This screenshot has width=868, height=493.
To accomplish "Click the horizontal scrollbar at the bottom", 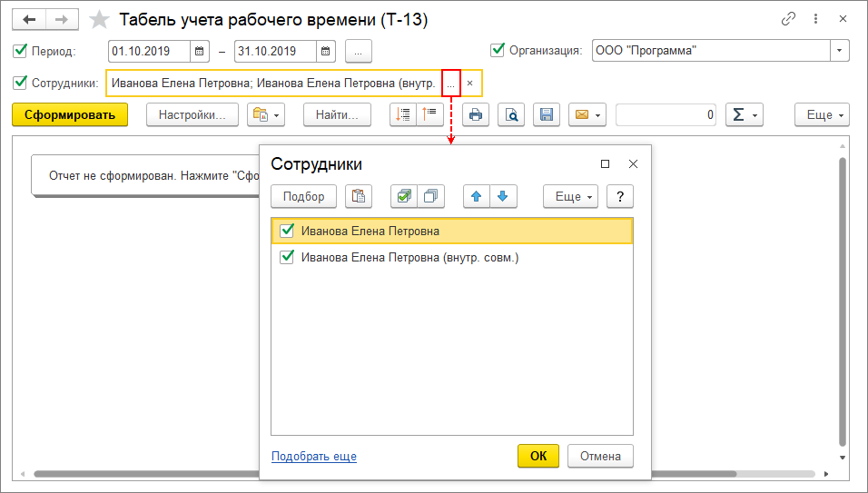I will [145, 474].
